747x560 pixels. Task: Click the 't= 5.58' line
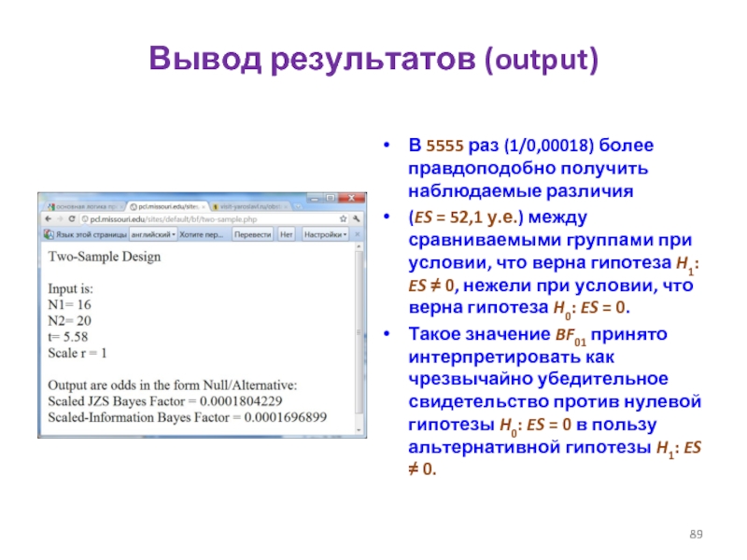point(68,337)
